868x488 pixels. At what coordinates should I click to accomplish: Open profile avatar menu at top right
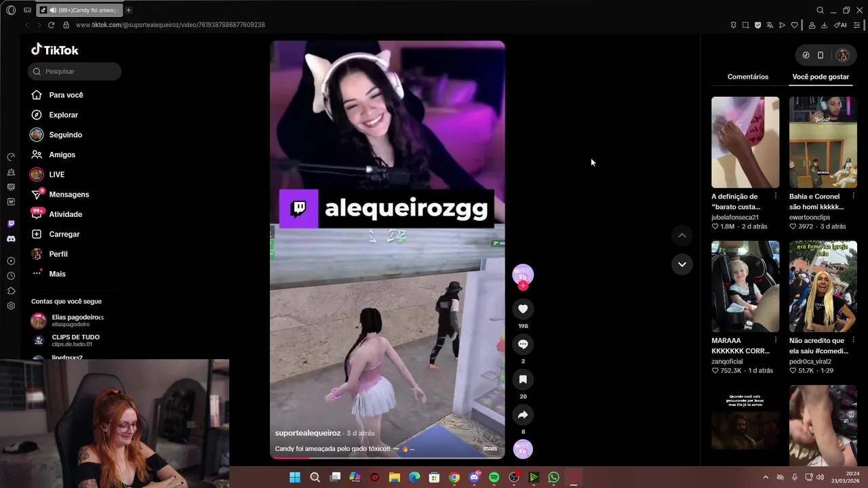pos(843,56)
